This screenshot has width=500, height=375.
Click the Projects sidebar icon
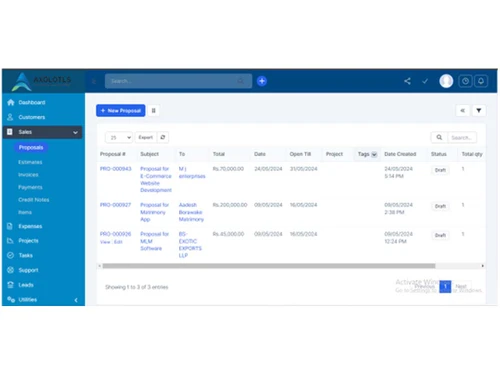[x=10, y=241]
